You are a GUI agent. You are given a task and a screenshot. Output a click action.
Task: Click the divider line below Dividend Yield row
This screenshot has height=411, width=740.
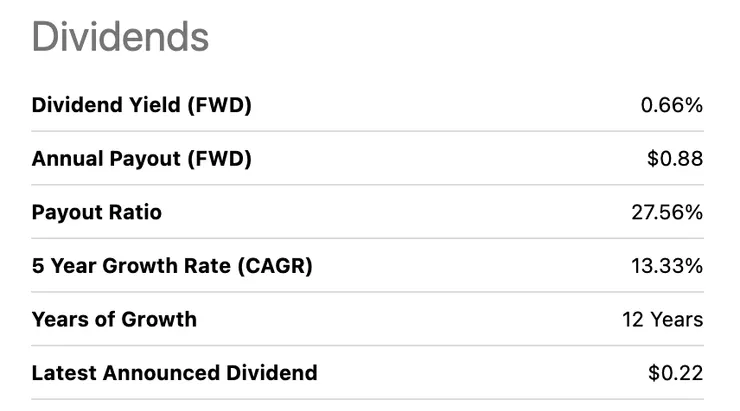click(x=368, y=131)
